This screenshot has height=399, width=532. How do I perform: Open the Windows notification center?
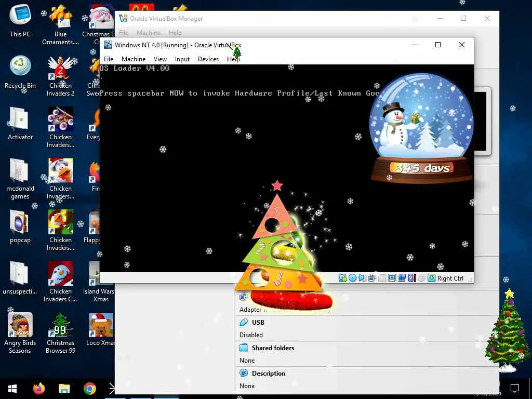point(515,389)
